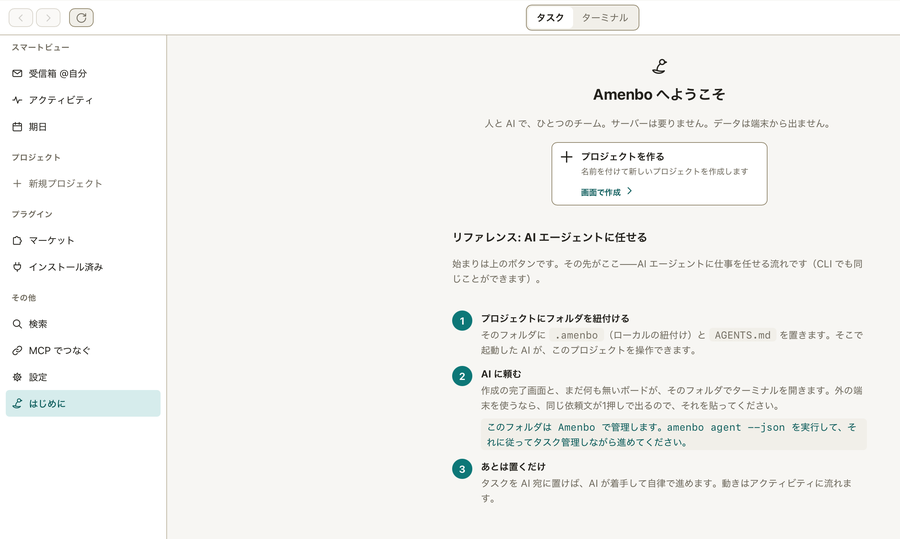The image size is (900, 539).
Task: Click the step title あとは置くだけ
Action: [513, 467]
